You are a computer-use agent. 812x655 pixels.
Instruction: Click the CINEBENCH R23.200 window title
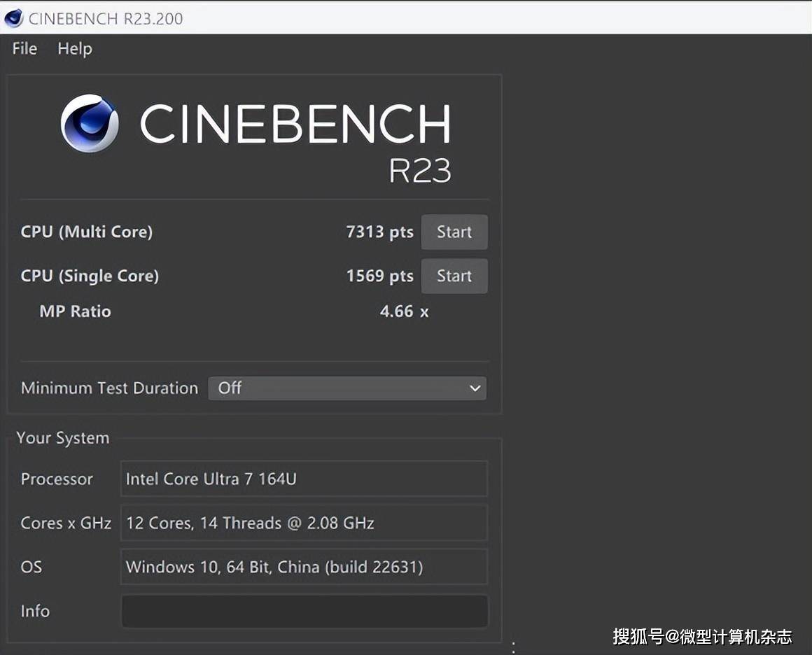(x=106, y=19)
